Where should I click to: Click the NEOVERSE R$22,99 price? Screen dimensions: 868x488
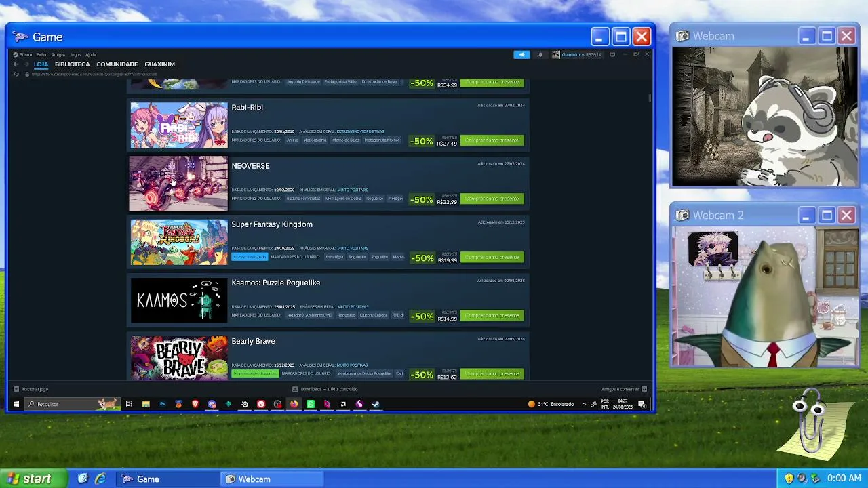click(447, 202)
